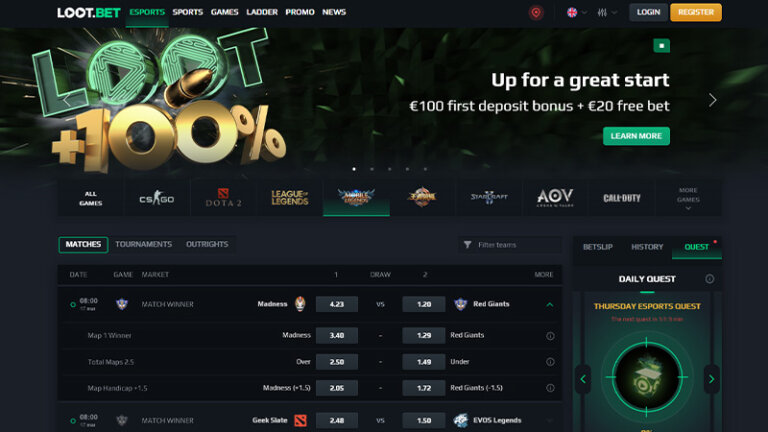Expand the More Games dropdown
This screenshot has width=768, height=432.
[x=688, y=198]
